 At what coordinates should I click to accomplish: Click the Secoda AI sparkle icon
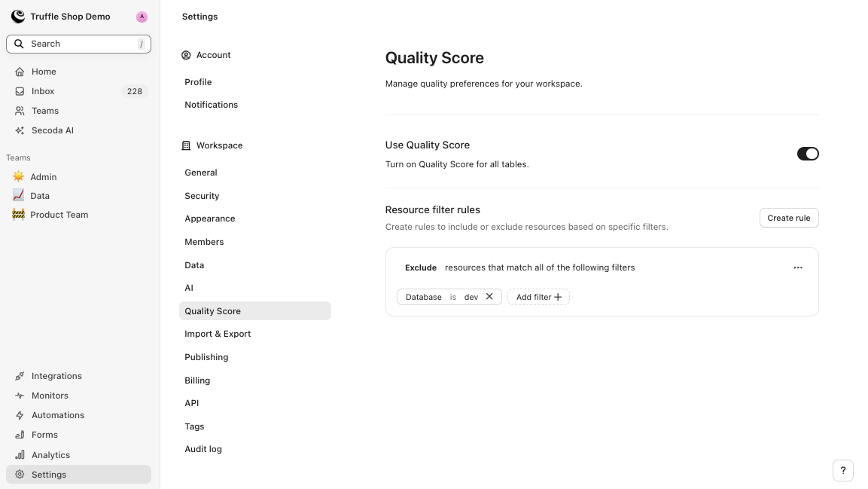[x=20, y=130]
